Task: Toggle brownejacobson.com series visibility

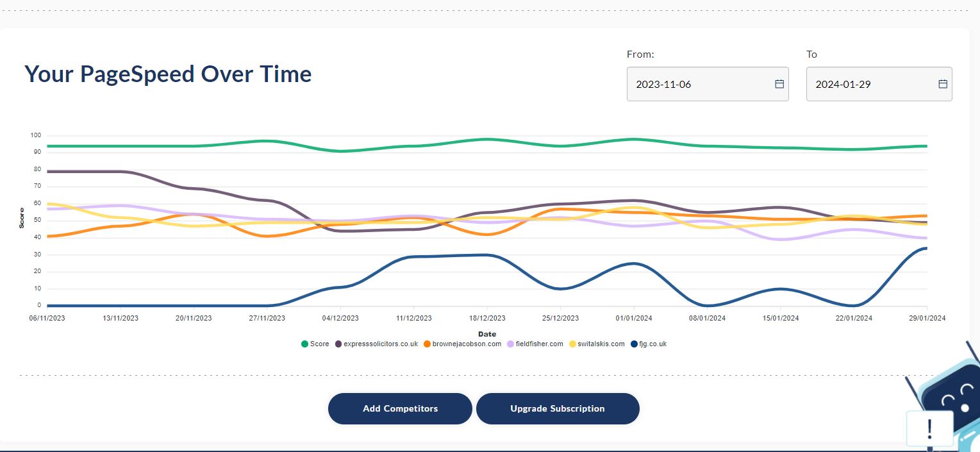Action: click(x=461, y=344)
